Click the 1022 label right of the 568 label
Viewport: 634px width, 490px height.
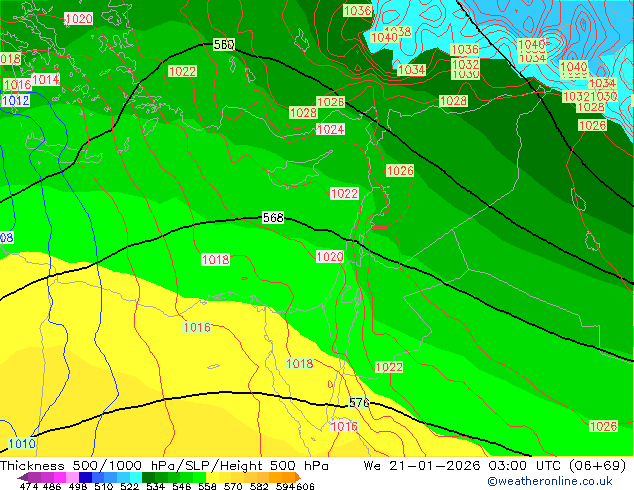(344, 193)
